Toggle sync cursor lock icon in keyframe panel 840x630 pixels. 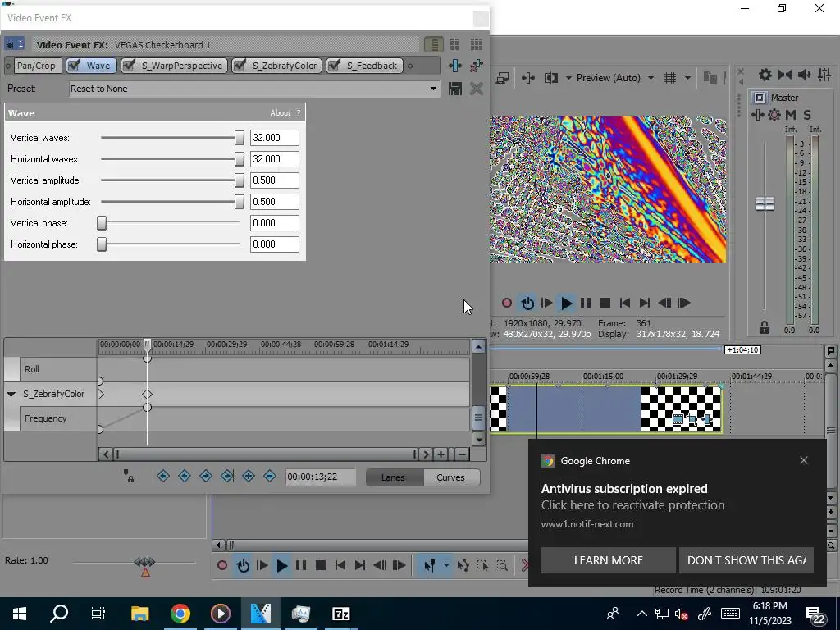(129, 477)
